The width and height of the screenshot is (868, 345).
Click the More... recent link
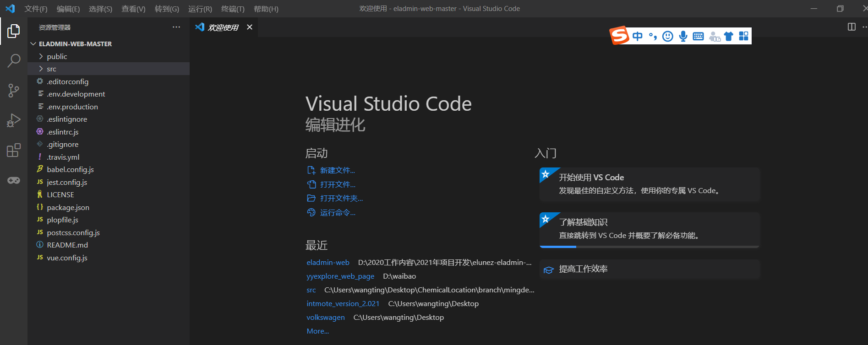pos(318,331)
